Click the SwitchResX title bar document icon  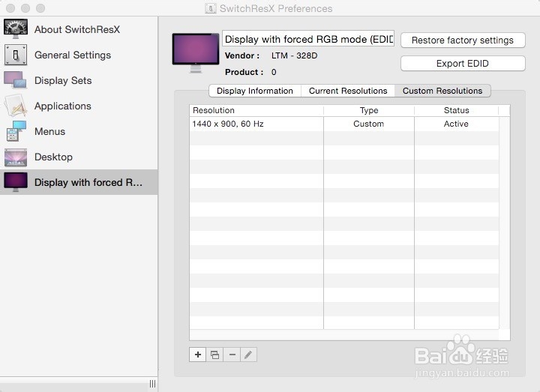pyautogui.click(x=211, y=8)
